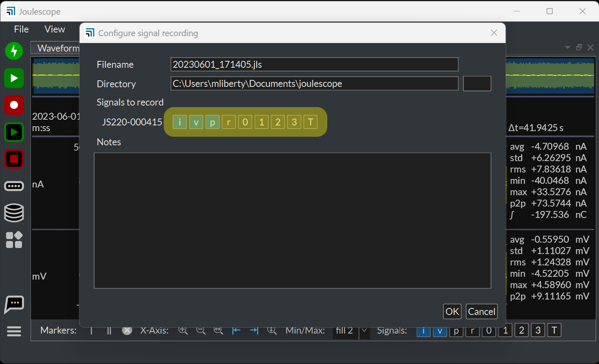
Task: Click the Y-axis zoom all magnifier icon
Action: pyautogui.click(x=272, y=331)
